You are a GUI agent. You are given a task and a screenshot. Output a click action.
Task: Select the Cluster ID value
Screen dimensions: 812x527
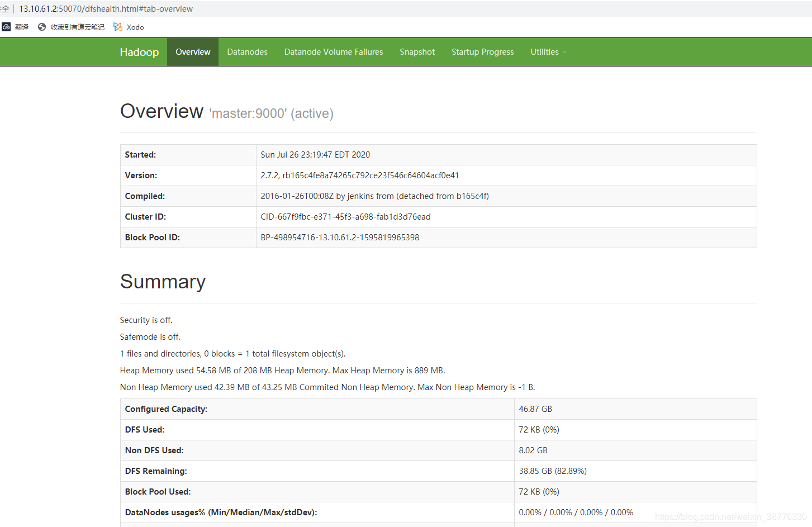(x=345, y=217)
